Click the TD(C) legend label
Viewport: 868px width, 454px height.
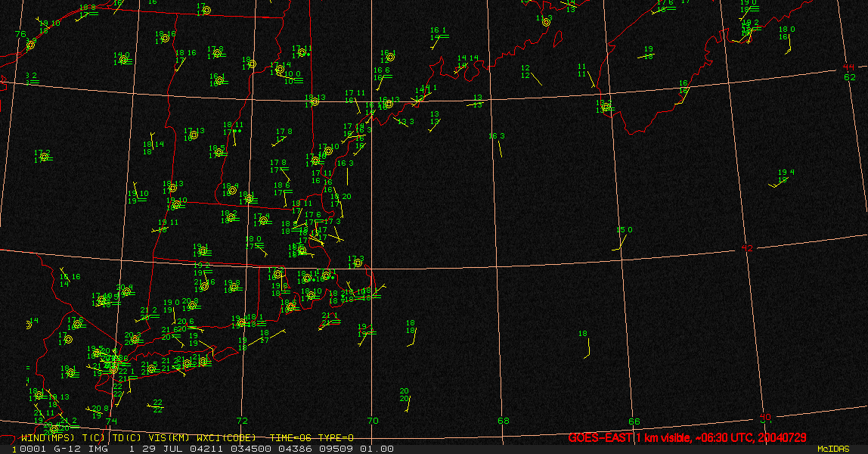coord(126,438)
